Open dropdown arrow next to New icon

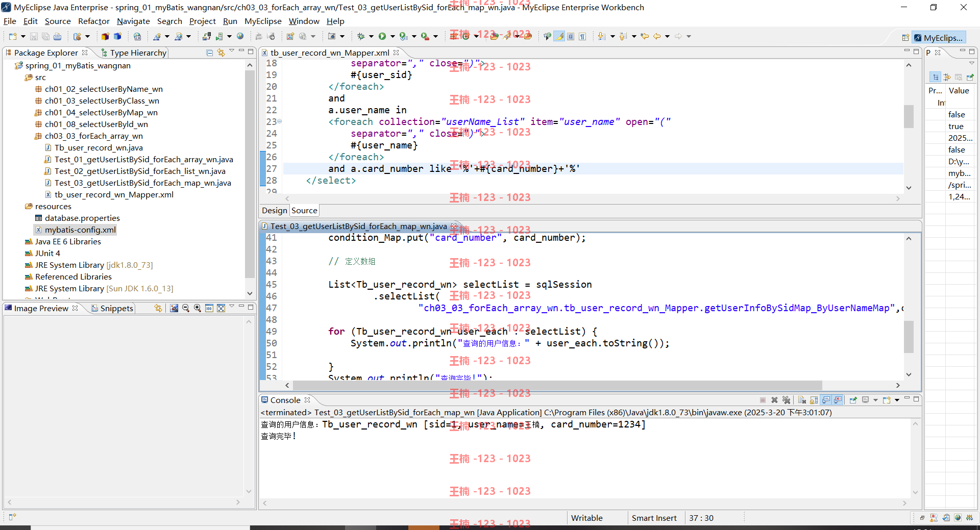pos(23,36)
